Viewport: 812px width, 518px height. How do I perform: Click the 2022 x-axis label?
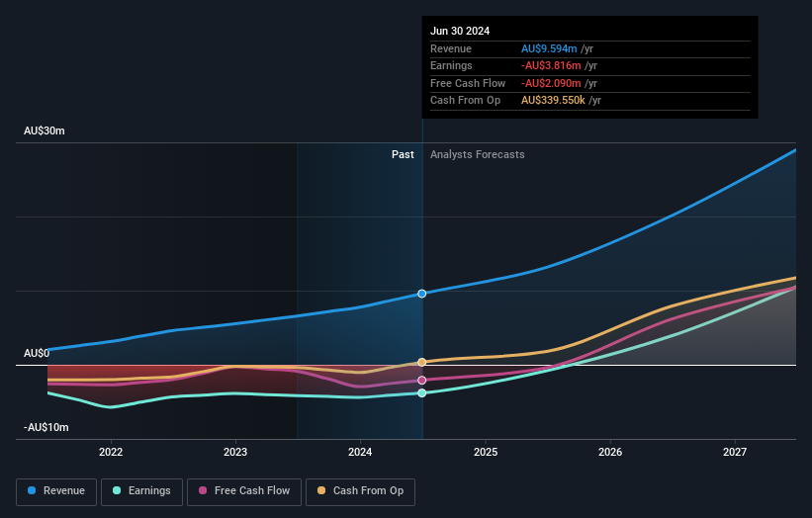tap(111, 453)
